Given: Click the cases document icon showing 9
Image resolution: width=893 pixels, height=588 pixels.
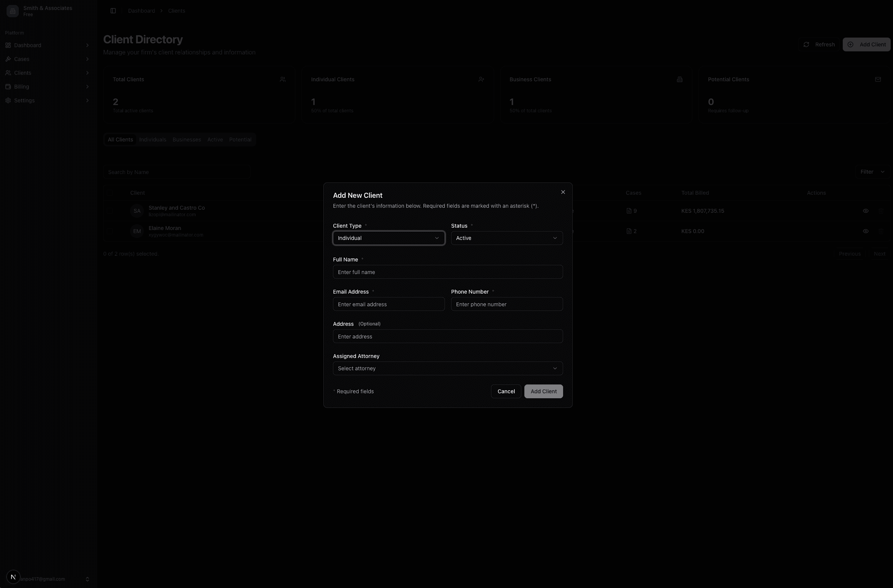Looking at the screenshot, I should pos(629,211).
